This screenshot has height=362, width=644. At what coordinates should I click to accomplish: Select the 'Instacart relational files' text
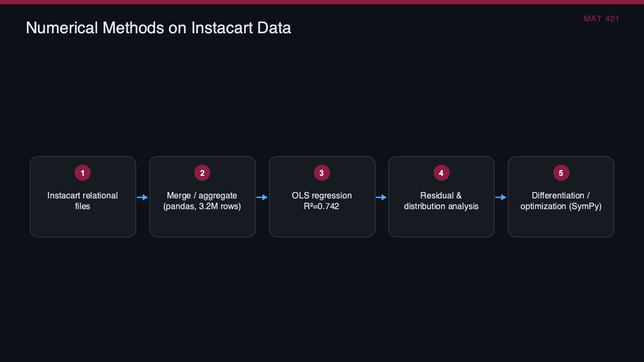[83, 201]
